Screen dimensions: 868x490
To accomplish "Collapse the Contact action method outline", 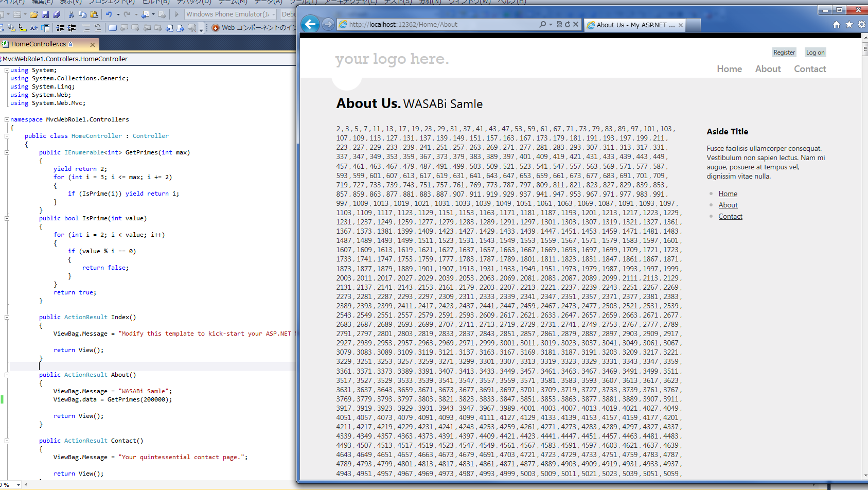I will tap(7, 441).
